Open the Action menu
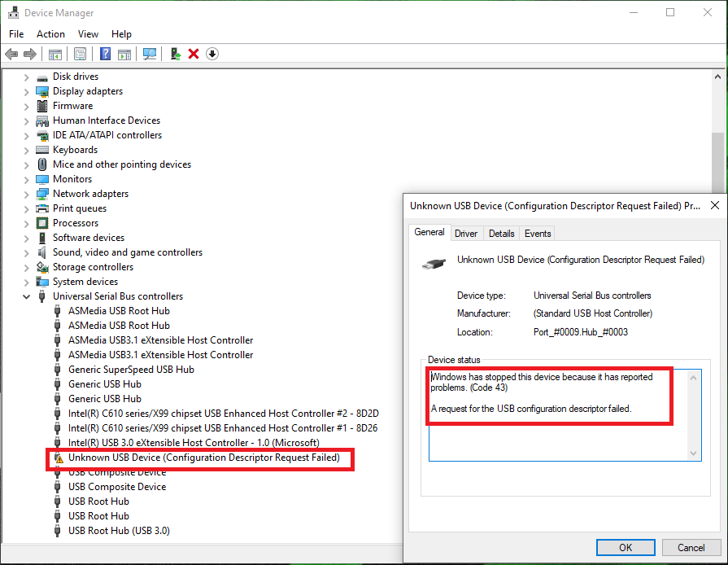Image resolution: width=728 pixels, height=565 pixels. click(x=50, y=34)
